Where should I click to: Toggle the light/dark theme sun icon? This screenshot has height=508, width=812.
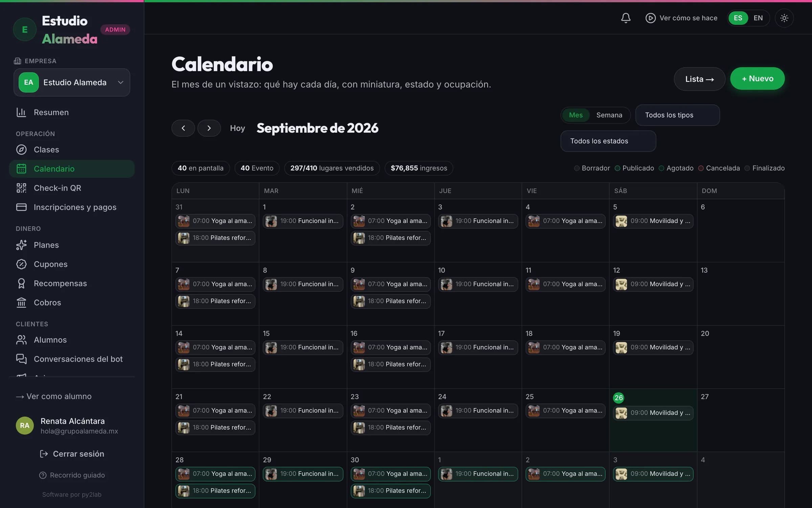(784, 18)
